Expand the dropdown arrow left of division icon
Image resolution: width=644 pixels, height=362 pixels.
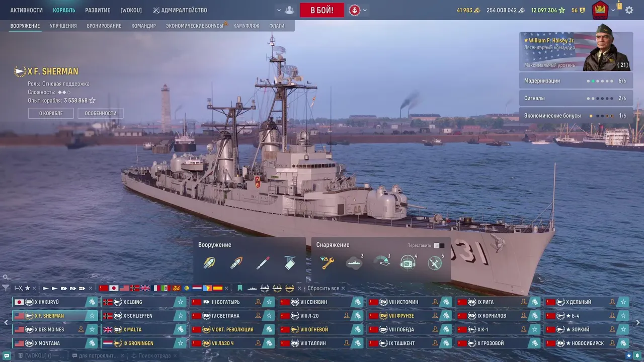tap(279, 10)
